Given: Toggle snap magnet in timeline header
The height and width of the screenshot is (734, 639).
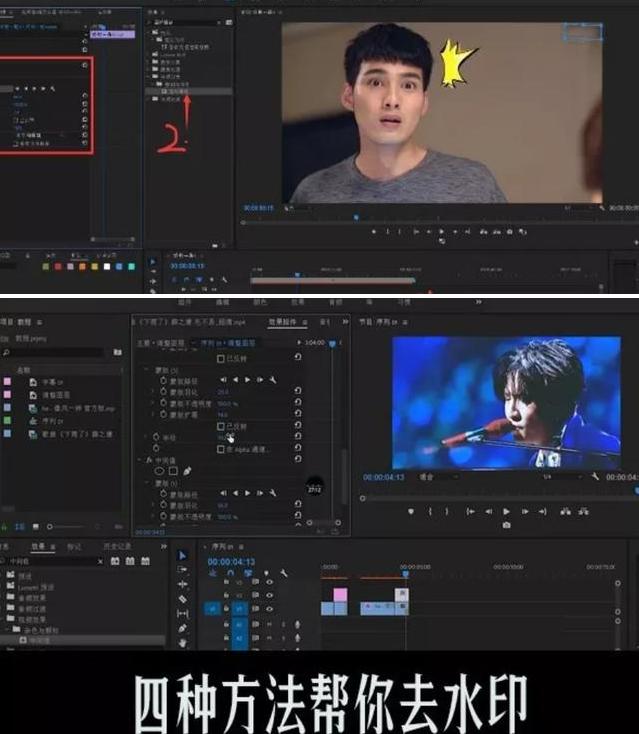Looking at the screenshot, I should pyautogui.click(x=230, y=573).
